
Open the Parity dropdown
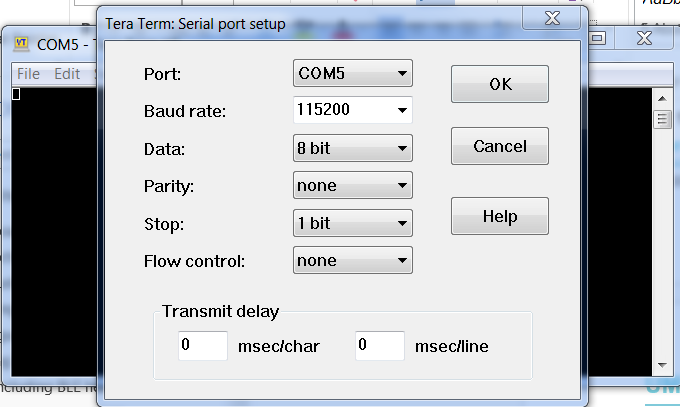tap(353, 185)
